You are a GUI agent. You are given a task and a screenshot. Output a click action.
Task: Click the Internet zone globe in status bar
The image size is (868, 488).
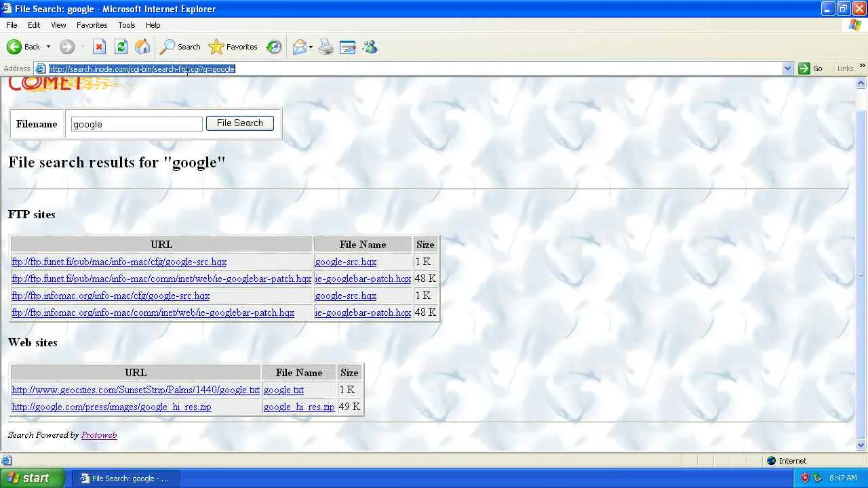(771, 461)
